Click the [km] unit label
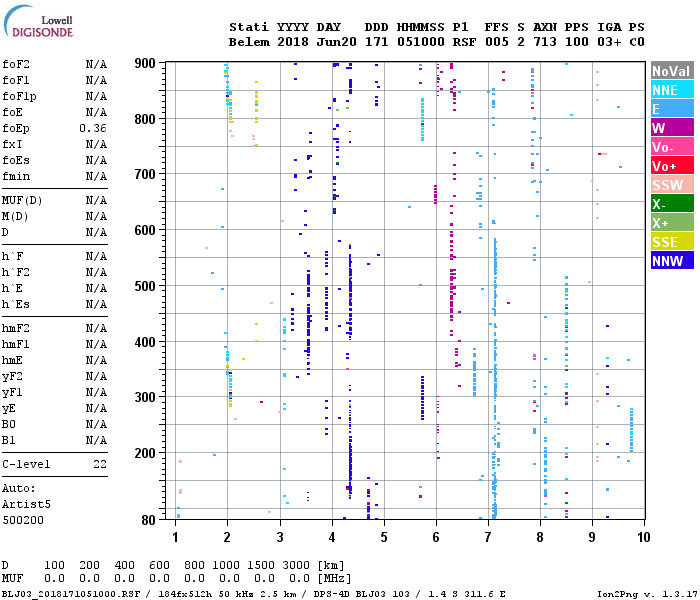700x600 pixels. [x=331, y=565]
